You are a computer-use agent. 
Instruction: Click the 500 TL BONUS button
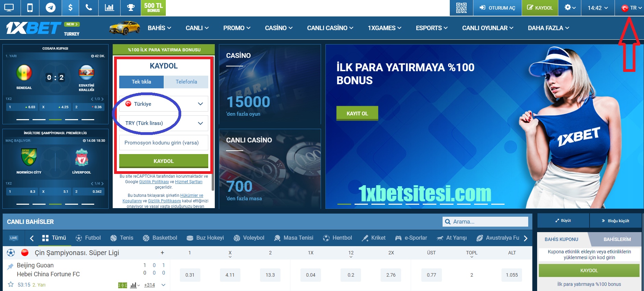[153, 8]
